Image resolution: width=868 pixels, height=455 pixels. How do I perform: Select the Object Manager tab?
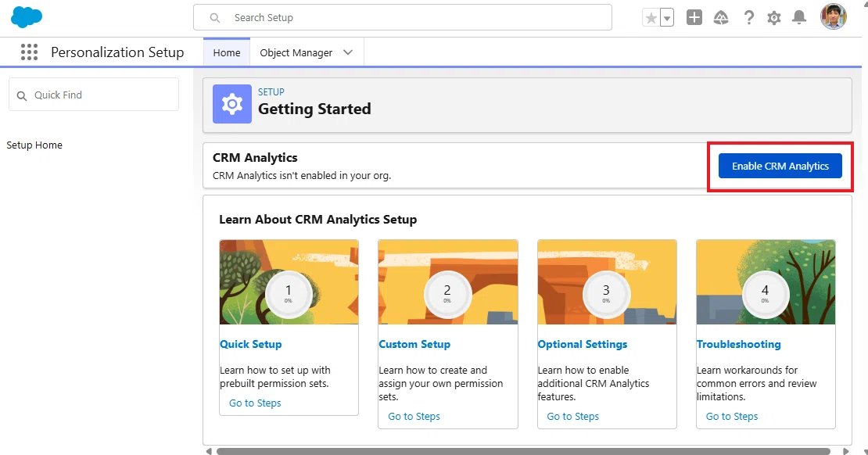point(296,52)
